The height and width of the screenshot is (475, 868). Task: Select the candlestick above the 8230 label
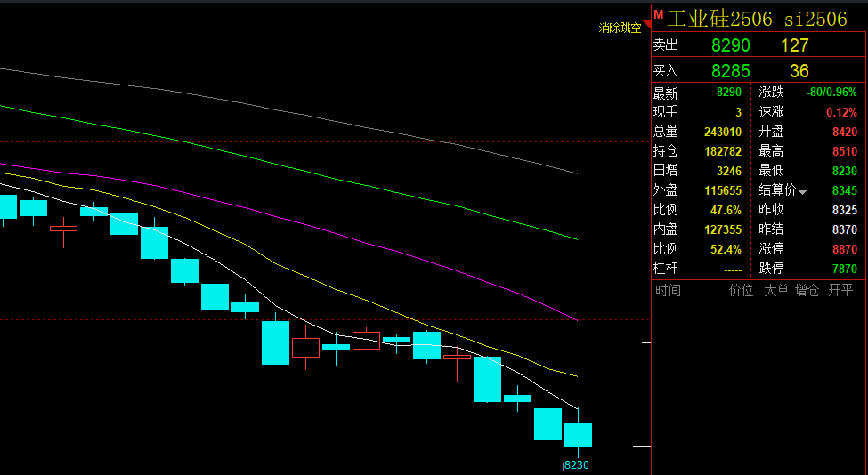tap(578, 434)
